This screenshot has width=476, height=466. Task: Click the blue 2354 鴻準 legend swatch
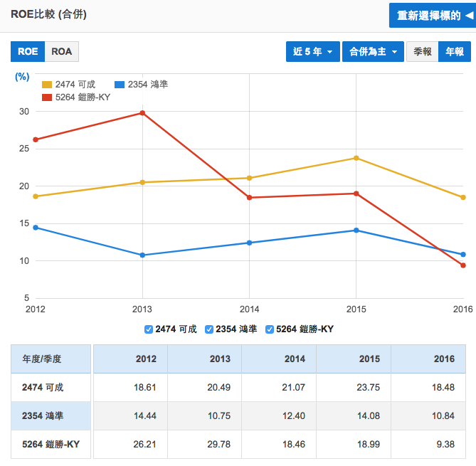120,85
